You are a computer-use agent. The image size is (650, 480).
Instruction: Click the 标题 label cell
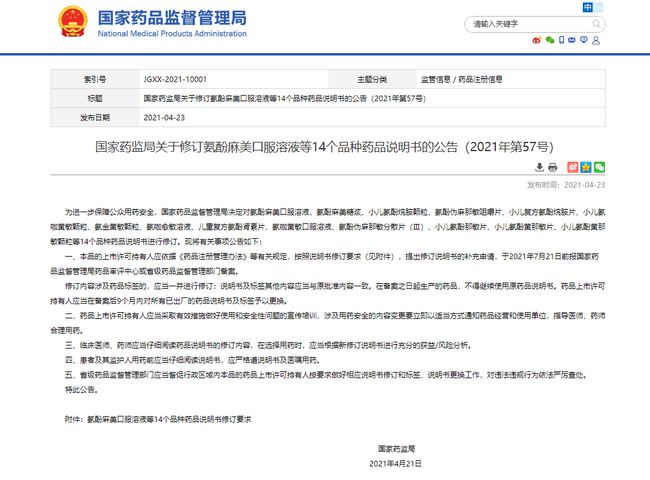click(95, 98)
